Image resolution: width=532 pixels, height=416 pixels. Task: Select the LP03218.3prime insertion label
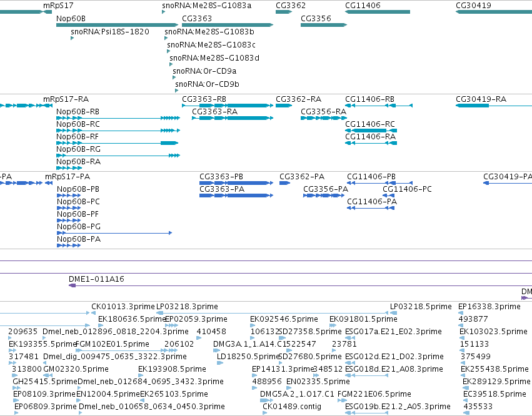pos(187,307)
